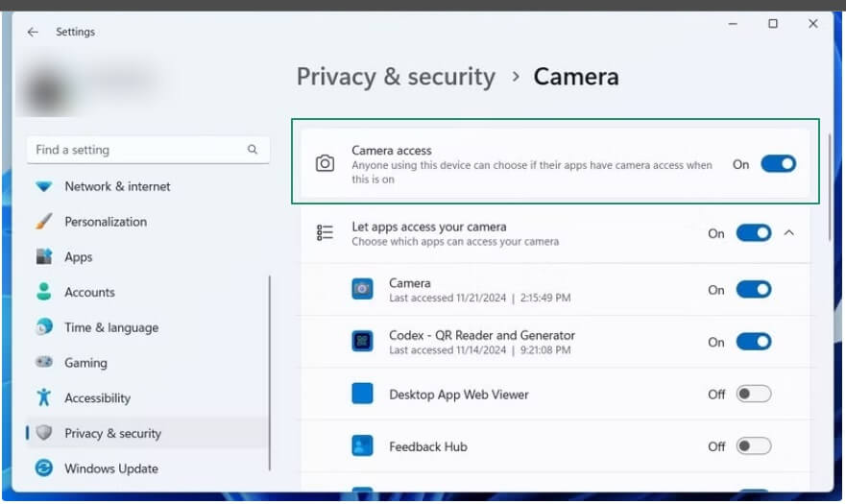This screenshot has height=504, width=846.
Task: Click the main page vertical scrollbar
Action: click(830, 186)
